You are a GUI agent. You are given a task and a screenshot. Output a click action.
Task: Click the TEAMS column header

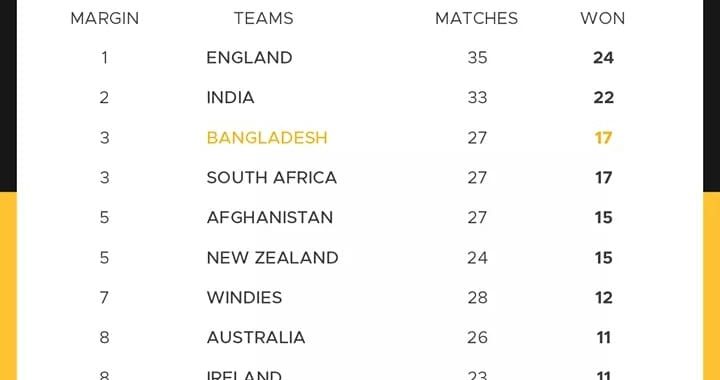[264, 18]
